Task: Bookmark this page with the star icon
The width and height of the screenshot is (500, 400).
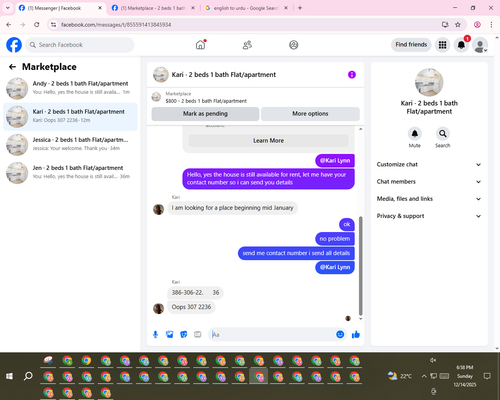Action: (458, 25)
